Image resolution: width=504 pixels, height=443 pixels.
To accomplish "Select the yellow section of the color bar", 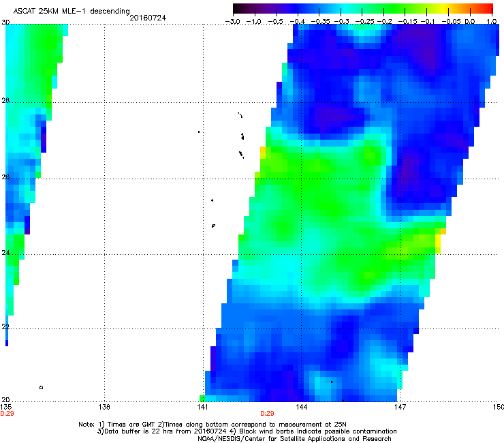I will click(x=445, y=9).
